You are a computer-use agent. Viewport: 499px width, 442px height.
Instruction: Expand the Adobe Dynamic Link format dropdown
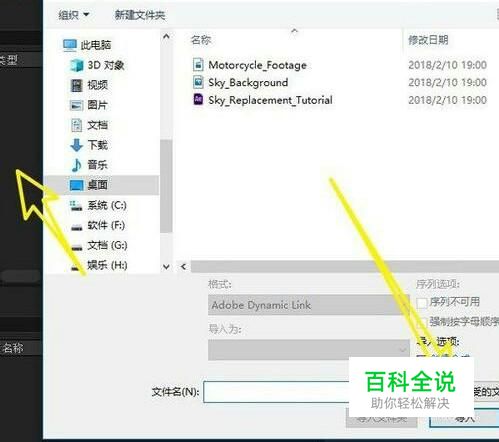309,305
